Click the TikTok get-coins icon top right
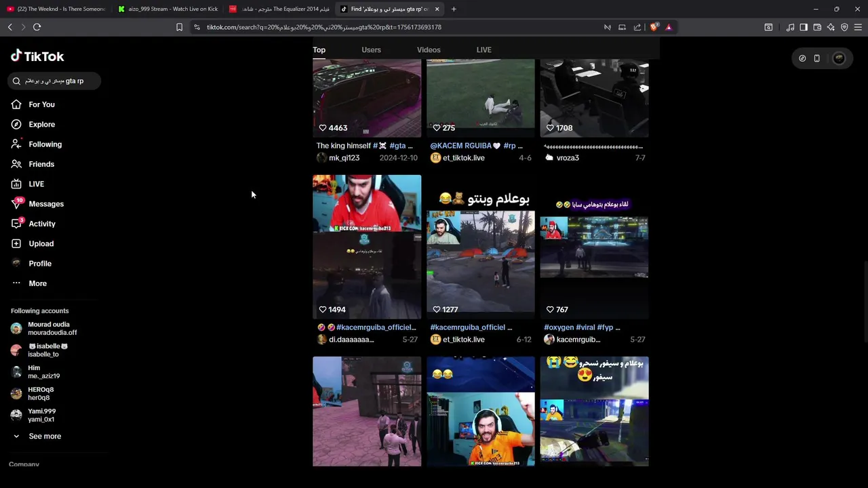Viewport: 868px width, 488px height. point(802,58)
